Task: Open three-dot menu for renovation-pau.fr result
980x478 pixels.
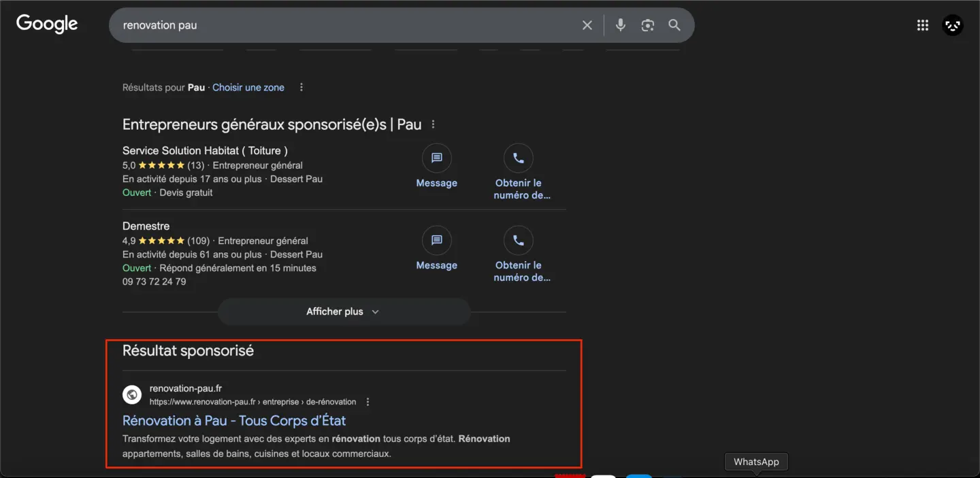Action: click(368, 402)
